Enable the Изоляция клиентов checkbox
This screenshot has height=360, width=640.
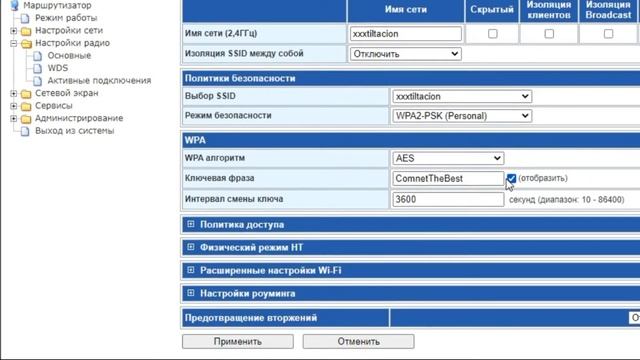pyautogui.click(x=549, y=33)
